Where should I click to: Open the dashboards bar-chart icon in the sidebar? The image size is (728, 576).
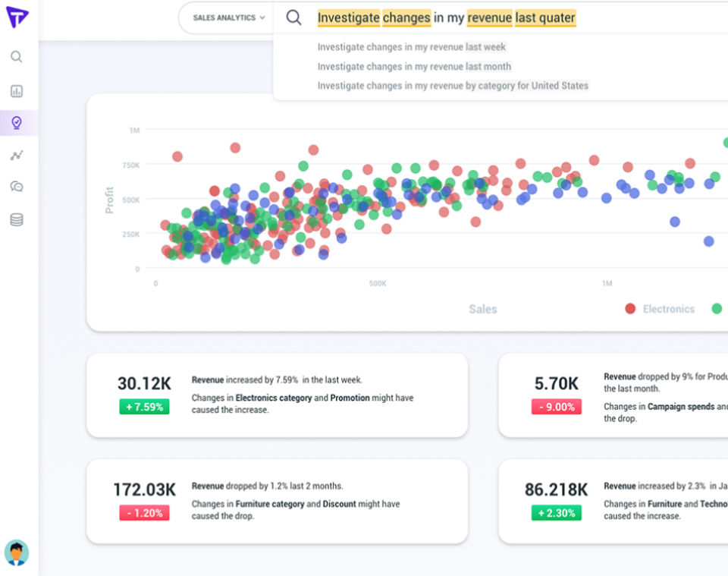tap(17, 91)
